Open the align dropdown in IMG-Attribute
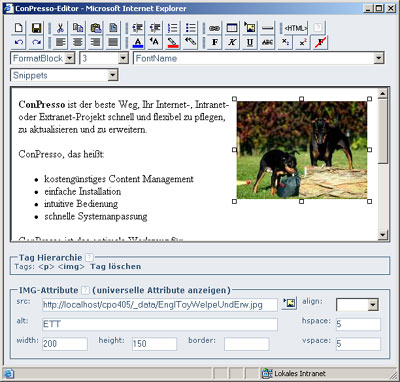 [357, 304]
